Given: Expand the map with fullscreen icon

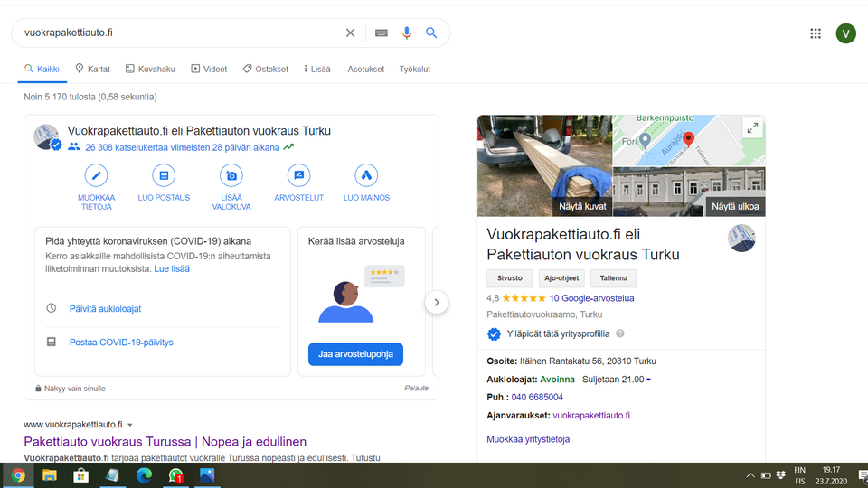Looking at the screenshot, I should [752, 128].
